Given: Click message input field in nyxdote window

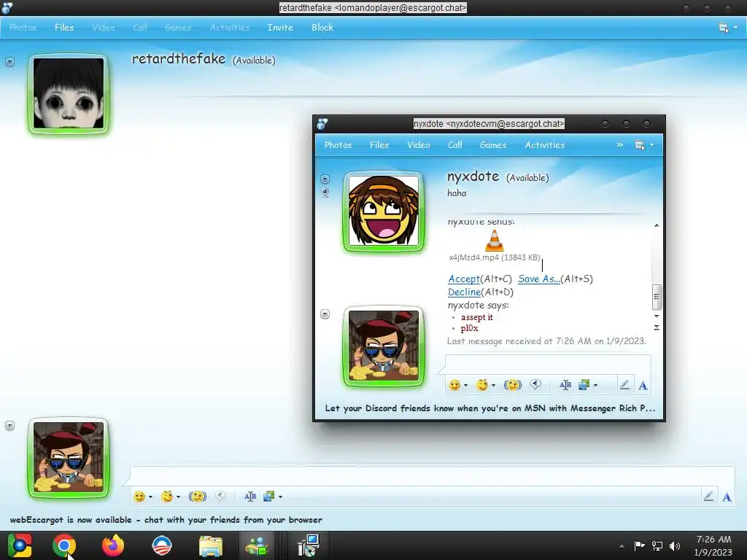Looking at the screenshot, I should pos(548,365).
